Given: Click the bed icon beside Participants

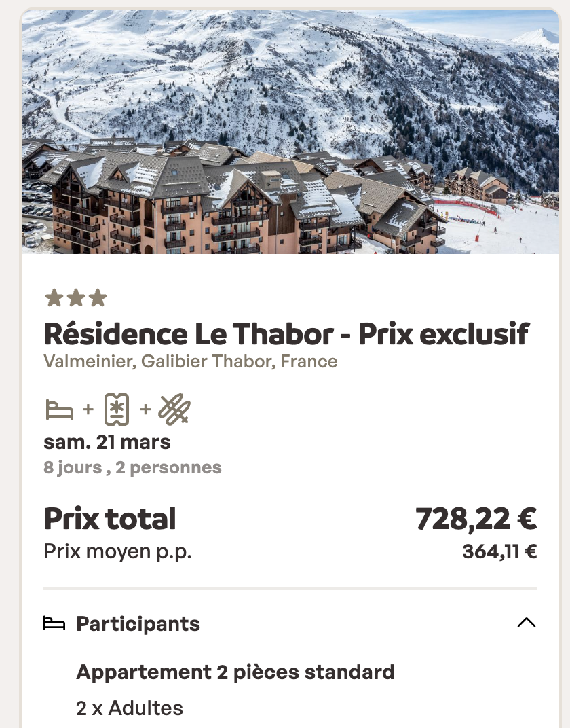Looking at the screenshot, I should click(x=54, y=623).
